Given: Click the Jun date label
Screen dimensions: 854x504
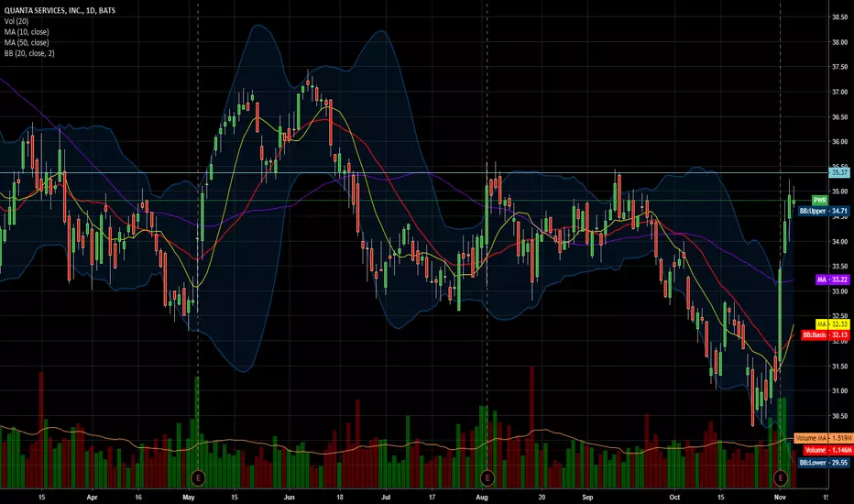Looking at the screenshot, I should click(x=290, y=497).
